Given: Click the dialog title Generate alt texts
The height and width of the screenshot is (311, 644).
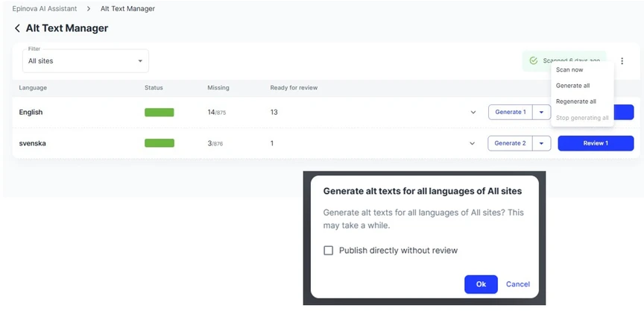Looking at the screenshot, I should coord(423,191).
